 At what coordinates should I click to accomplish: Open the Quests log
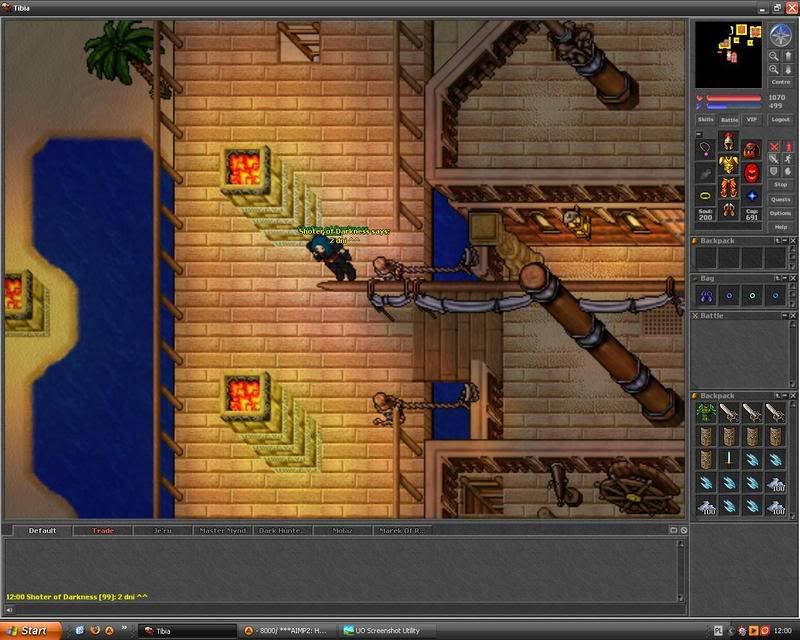click(x=781, y=199)
